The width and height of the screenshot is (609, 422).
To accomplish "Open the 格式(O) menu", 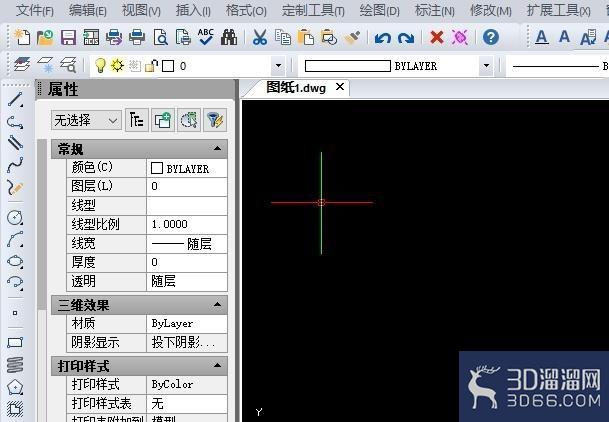I will [x=246, y=10].
